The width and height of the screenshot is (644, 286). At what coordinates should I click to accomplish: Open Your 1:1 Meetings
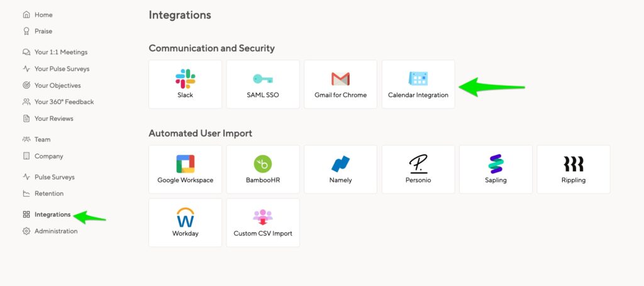(x=61, y=52)
